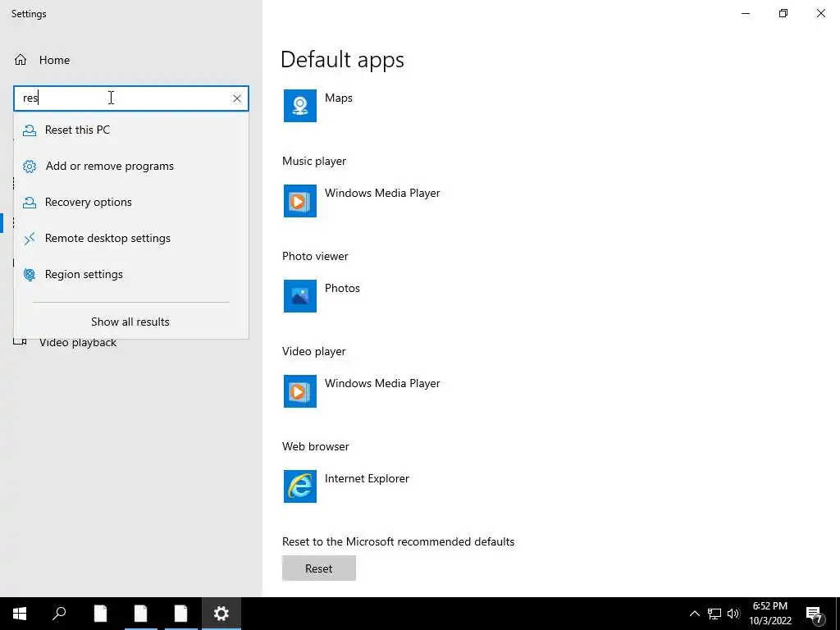Image resolution: width=840 pixels, height=630 pixels.
Task: Change the Photos default photo viewer
Action: 342,288
